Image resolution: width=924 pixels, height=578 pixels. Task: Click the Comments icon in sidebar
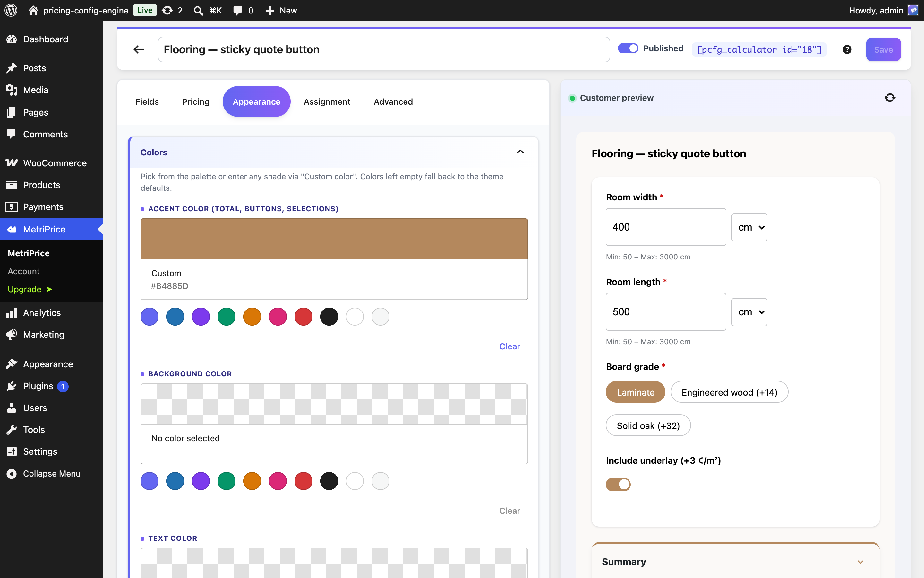tap(12, 134)
